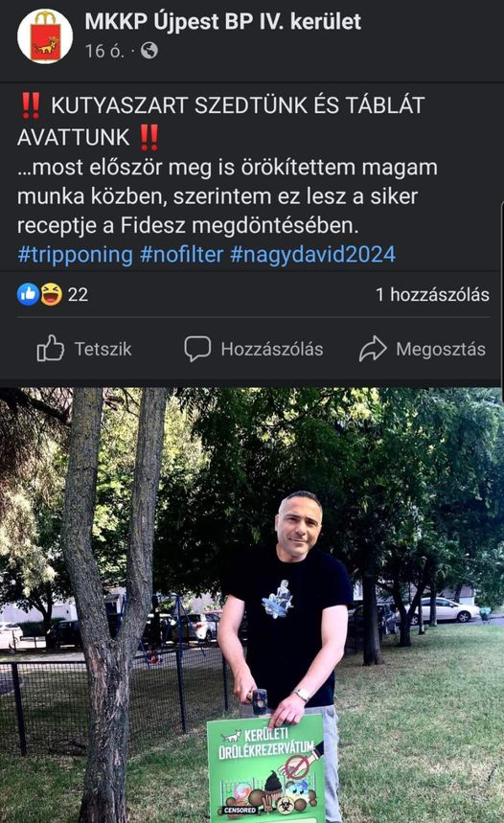View the blue like reaction icon
Image resolution: width=504 pixels, height=823 pixels.
pyautogui.click(x=28, y=294)
